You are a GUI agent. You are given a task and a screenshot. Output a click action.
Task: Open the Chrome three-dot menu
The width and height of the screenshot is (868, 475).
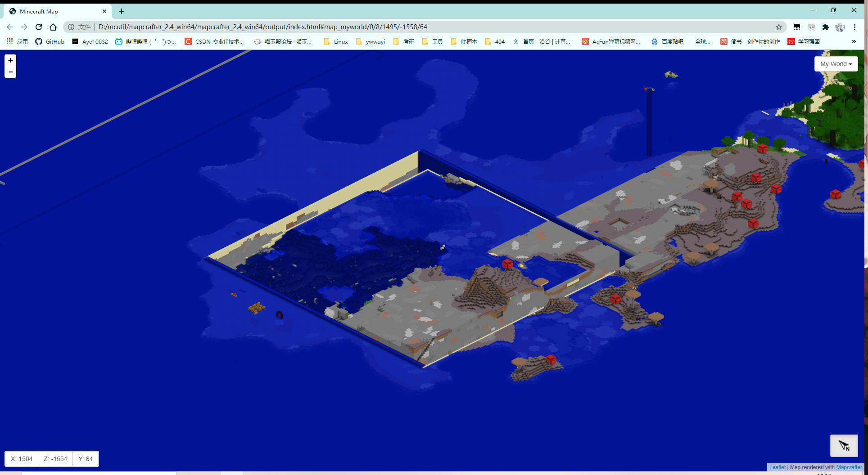(854, 27)
